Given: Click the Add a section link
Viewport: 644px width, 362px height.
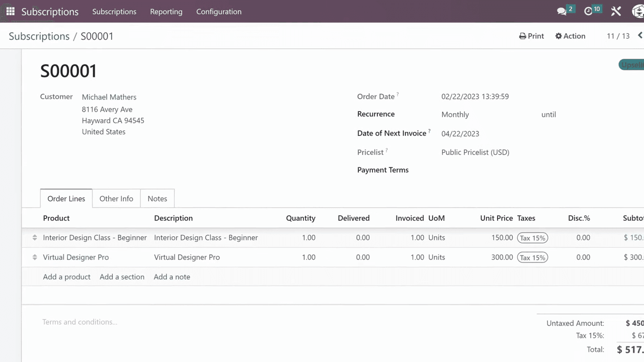Looking at the screenshot, I should [122, 277].
